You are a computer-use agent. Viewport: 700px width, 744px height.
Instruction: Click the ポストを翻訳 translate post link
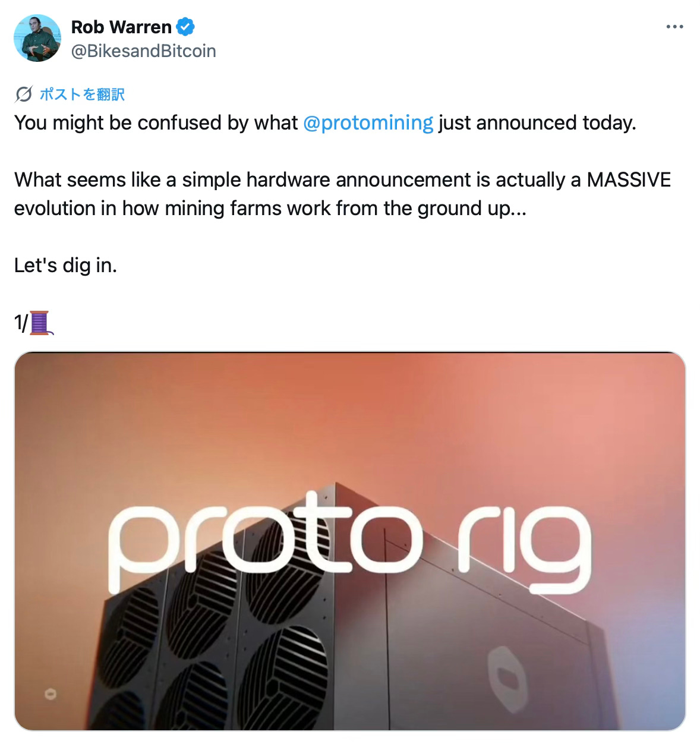tap(82, 94)
